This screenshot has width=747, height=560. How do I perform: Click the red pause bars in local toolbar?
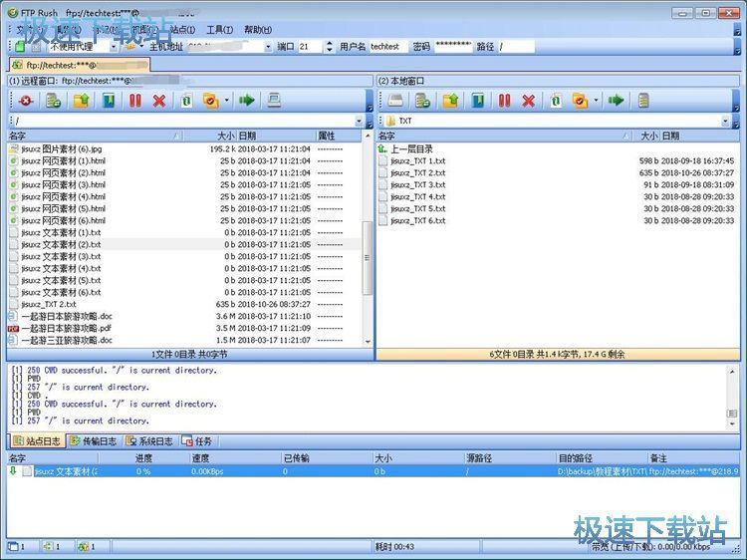tap(505, 101)
